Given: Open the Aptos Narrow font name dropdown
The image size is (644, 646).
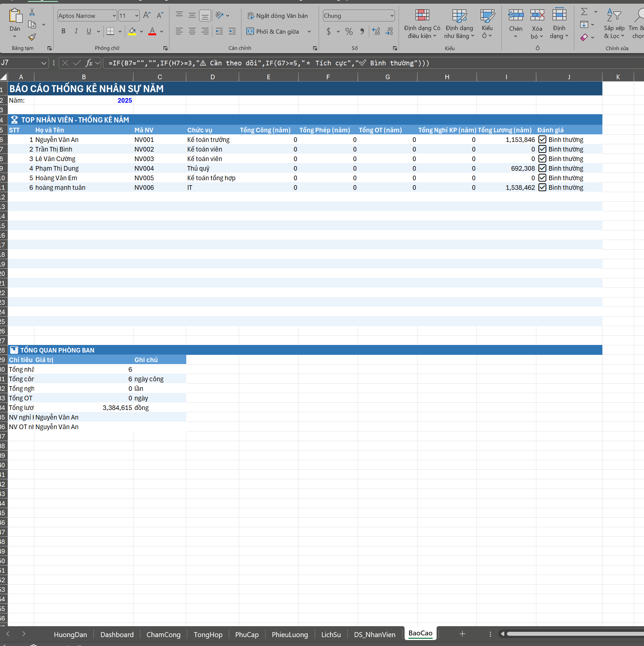Looking at the screenshot, I should click(x=114, y=16).
